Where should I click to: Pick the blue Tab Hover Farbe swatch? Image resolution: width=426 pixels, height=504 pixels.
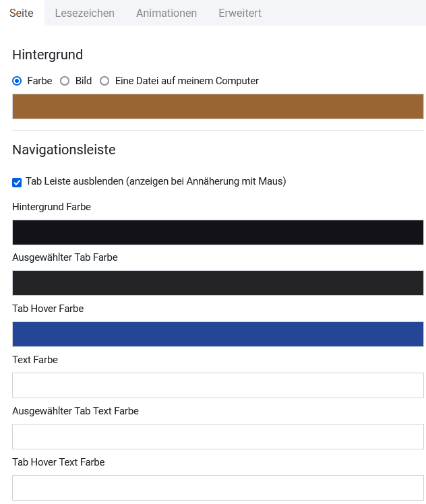[x=218, y=334]
